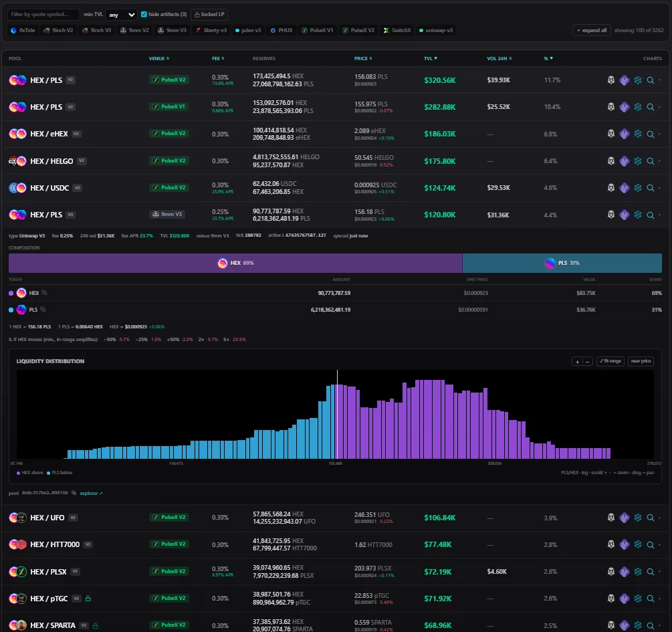Open teal hexagon chart icon for HEX / eHEX row
Image resolution: width=672 pixels, height=632 pixels.
pos(638,134)
